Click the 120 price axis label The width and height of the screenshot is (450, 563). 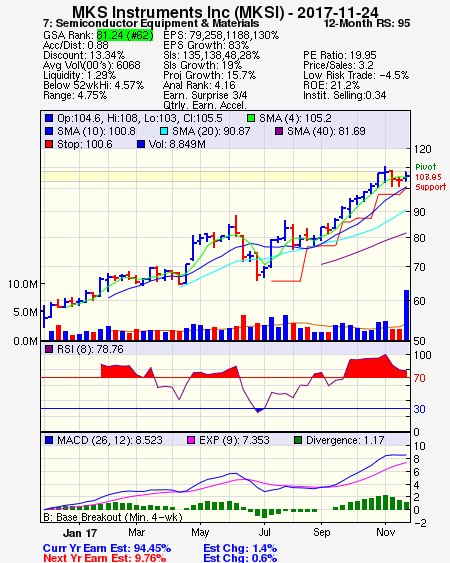[422, 149]
